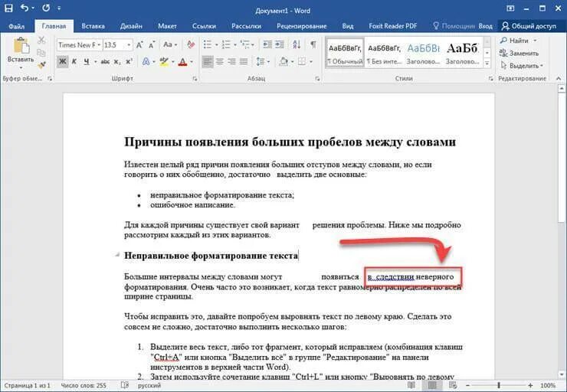
Task: Toggle underline Ч formatting
Action: 87,62
